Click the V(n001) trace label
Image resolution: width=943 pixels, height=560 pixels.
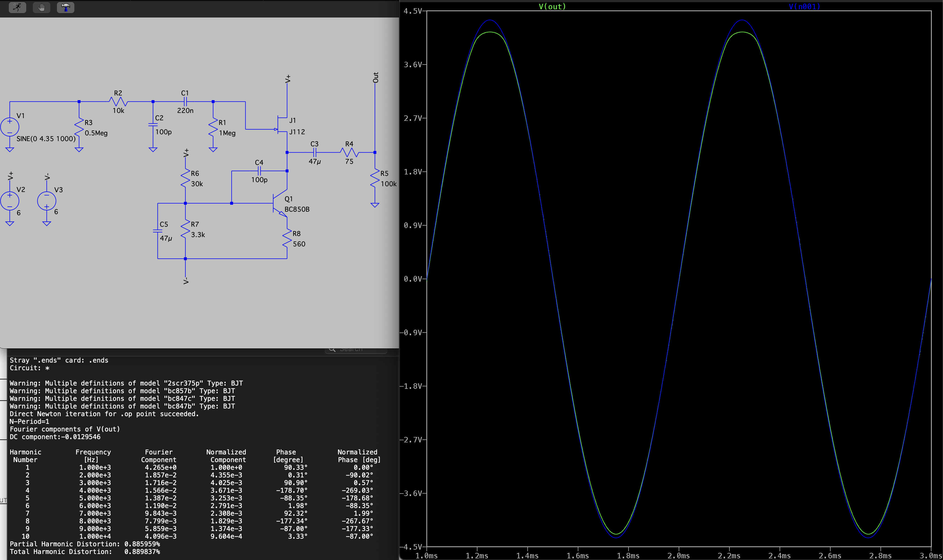(x=804, y=6)
